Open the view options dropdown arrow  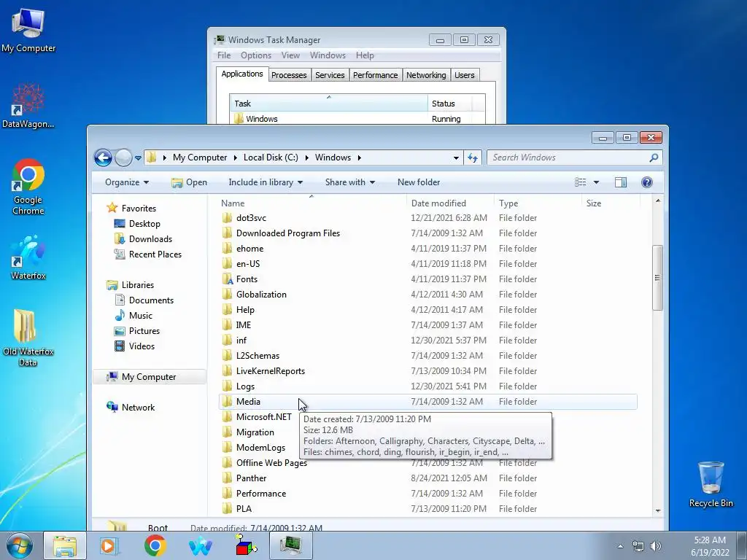pos(596,182)
